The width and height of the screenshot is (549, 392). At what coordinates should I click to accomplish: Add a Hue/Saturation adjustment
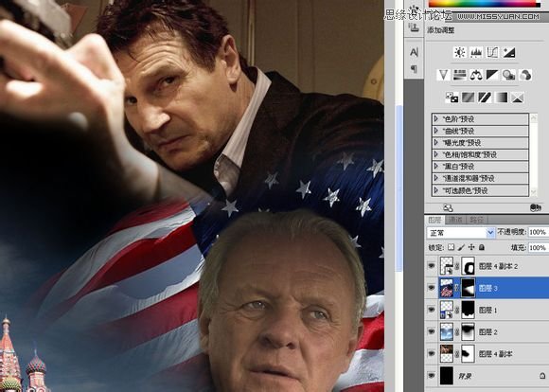tap(460, 75)
